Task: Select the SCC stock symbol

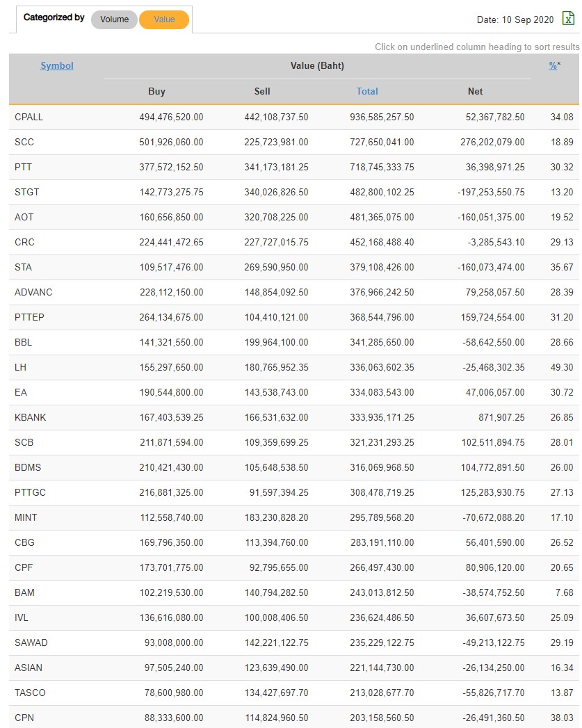Action: pos(24,142)
